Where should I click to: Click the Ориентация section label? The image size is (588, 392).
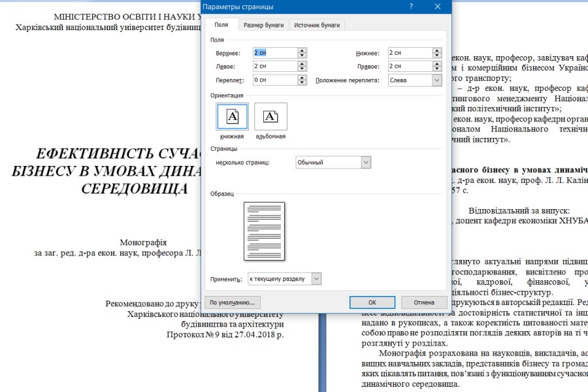click(x=227, y=95)
